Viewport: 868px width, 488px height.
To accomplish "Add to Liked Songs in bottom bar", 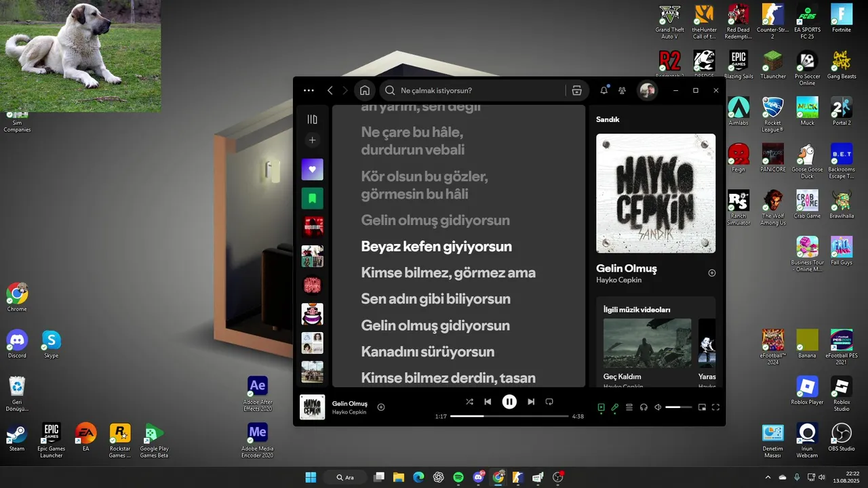I will [381, 407].
